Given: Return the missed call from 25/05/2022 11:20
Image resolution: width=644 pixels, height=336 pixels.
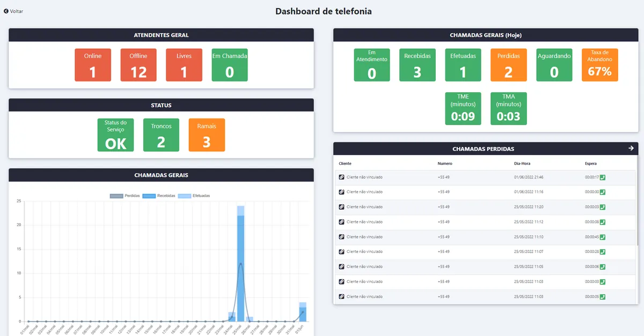Looking at the screenshot, I should coord(603,207).
